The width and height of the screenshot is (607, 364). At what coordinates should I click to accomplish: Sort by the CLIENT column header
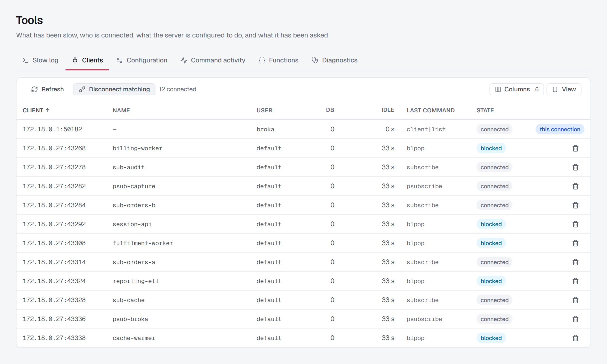[x=36, y=110]
